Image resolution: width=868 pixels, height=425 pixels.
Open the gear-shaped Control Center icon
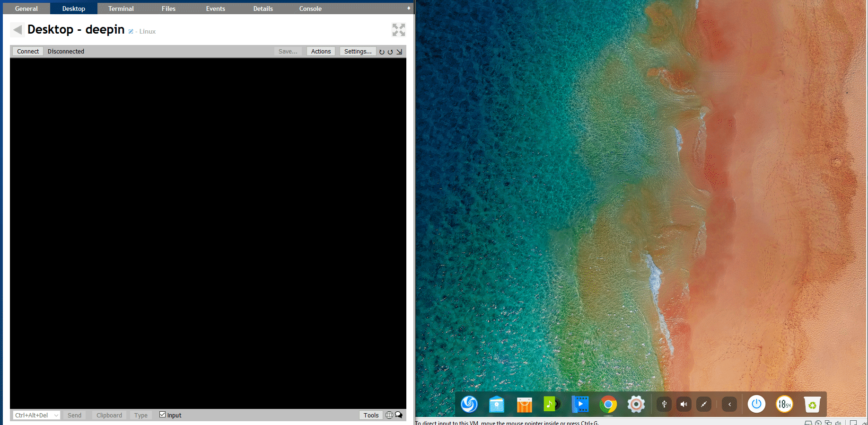(636, 404)
